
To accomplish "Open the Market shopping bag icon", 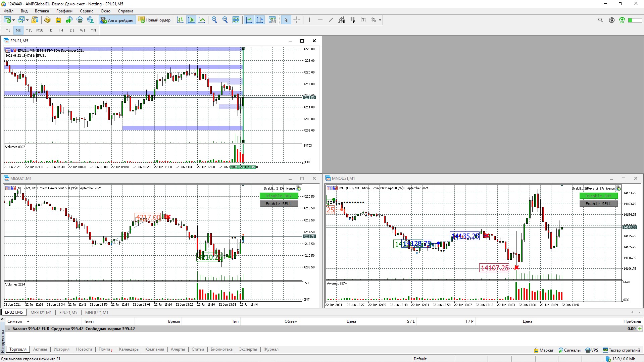I will pyautogui.click(x=58, y=20).
